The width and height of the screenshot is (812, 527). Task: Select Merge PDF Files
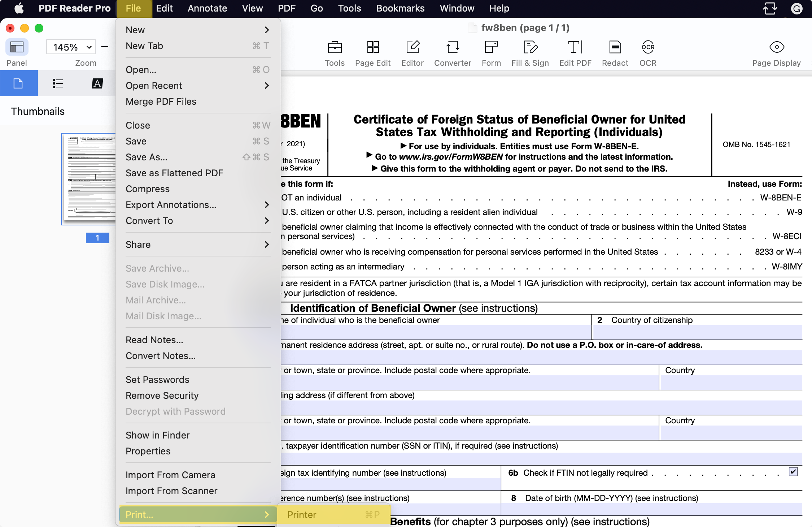click(198, 101)
